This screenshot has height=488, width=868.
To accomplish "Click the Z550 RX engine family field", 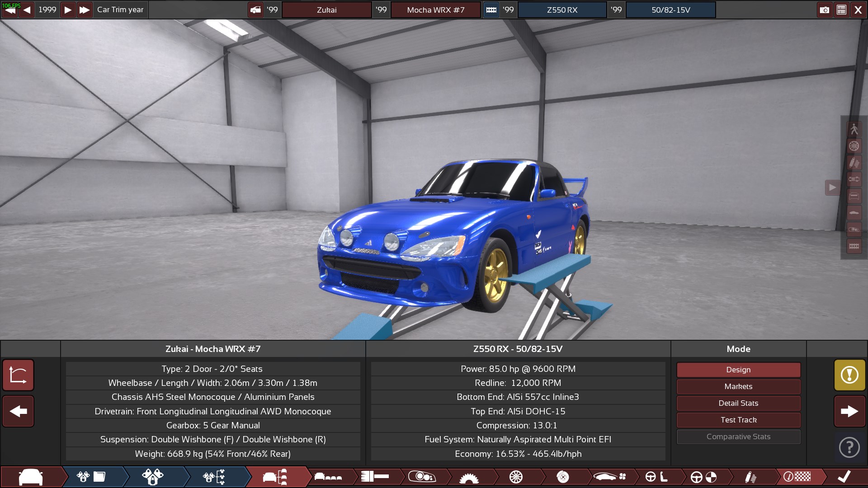I will coord(562,9).
